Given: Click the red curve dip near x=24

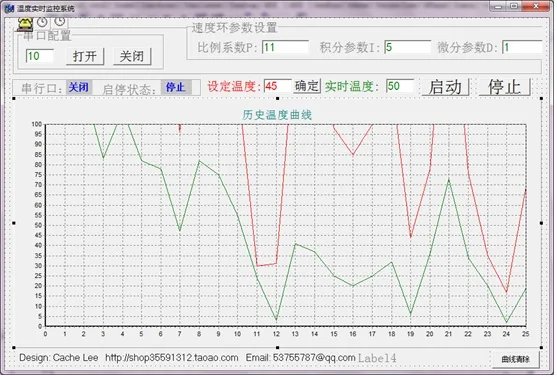Looking at the screenshot, I should pos(507,292).
